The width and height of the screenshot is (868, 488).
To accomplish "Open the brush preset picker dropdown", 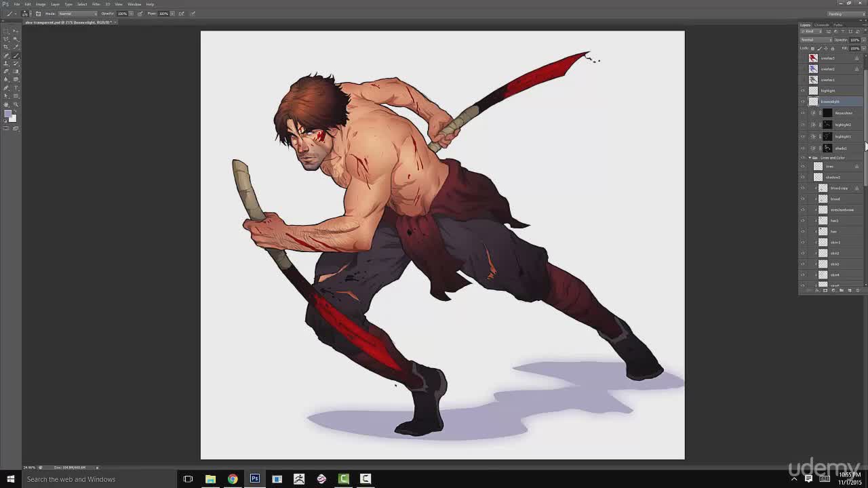I will (x=31, y=14).
